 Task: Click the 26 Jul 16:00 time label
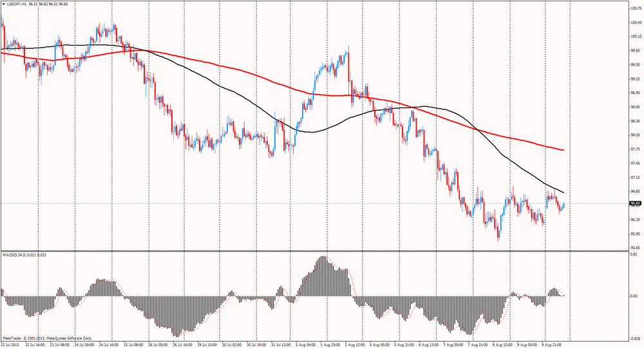tap(182, 345)
